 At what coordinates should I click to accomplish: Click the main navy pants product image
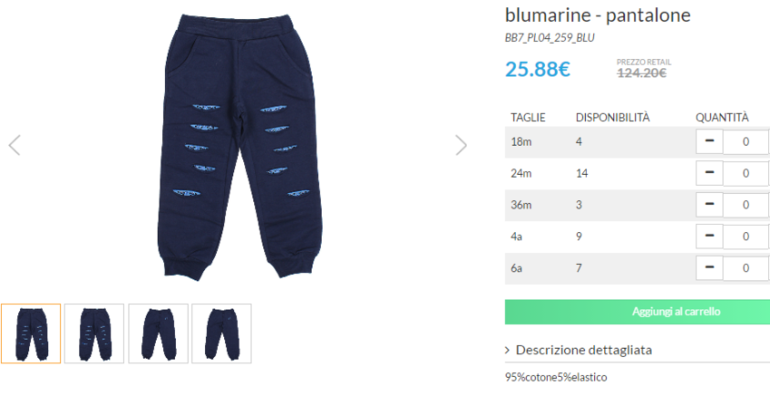click(240, 146)
